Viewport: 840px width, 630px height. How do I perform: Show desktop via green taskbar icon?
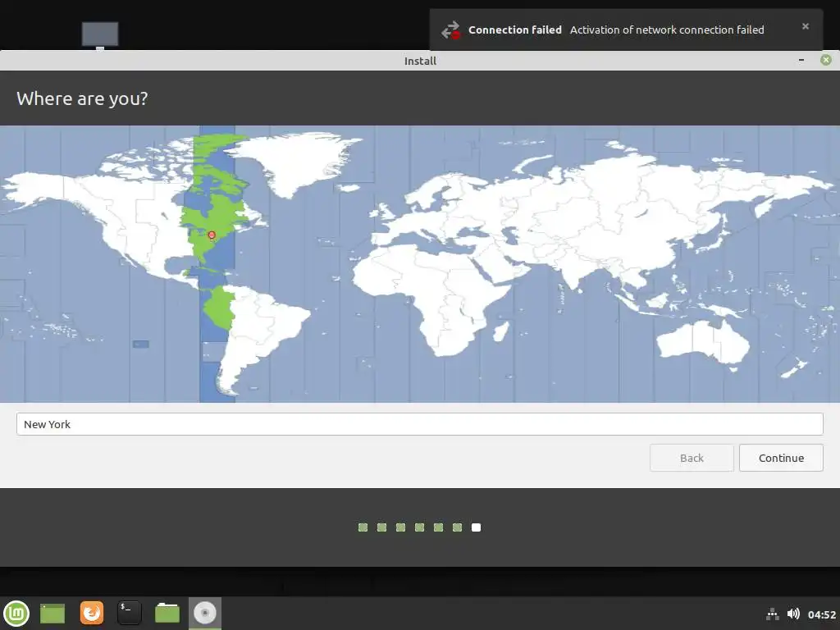[x=52, y=614]
